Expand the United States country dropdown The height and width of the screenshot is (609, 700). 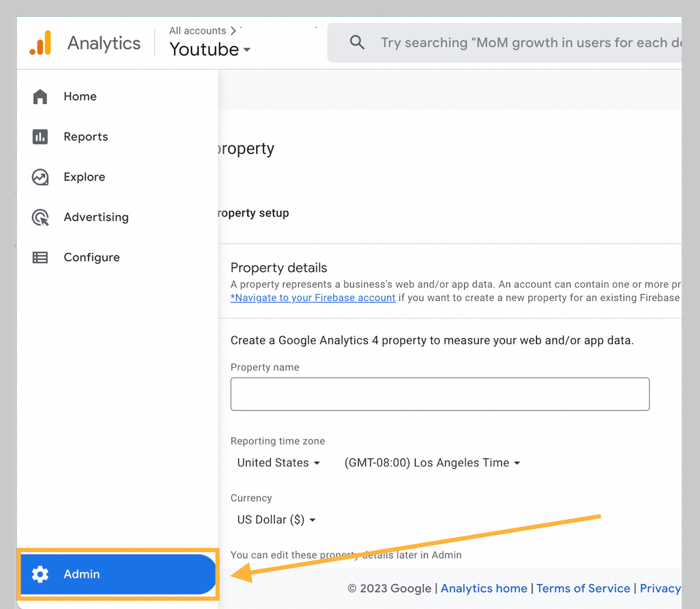click(x=278, y=462)
